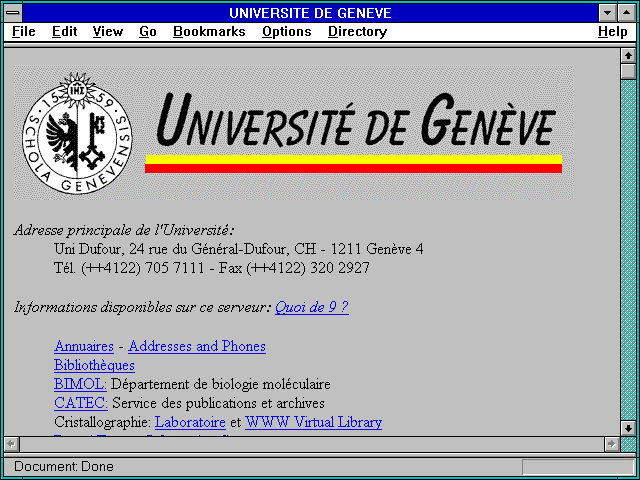Open the View menu
This screenshot has height=480, width=640.
[x=108, y=32]
